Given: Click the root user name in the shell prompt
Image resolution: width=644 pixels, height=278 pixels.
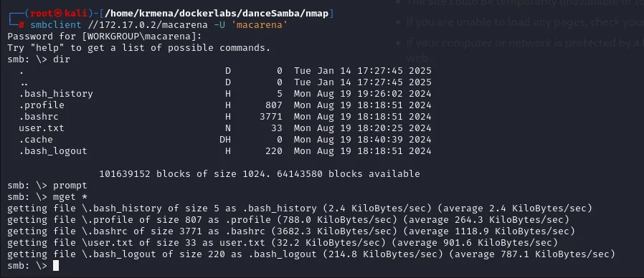Looking at the screenshot, I should (x=42, y=14).
